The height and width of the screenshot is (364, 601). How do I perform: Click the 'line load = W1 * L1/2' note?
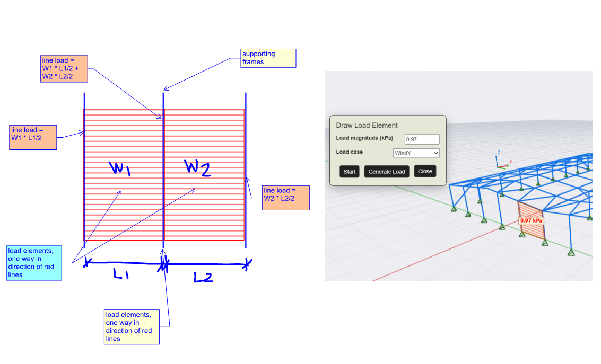pyautogui.click(x=33, y=137)
